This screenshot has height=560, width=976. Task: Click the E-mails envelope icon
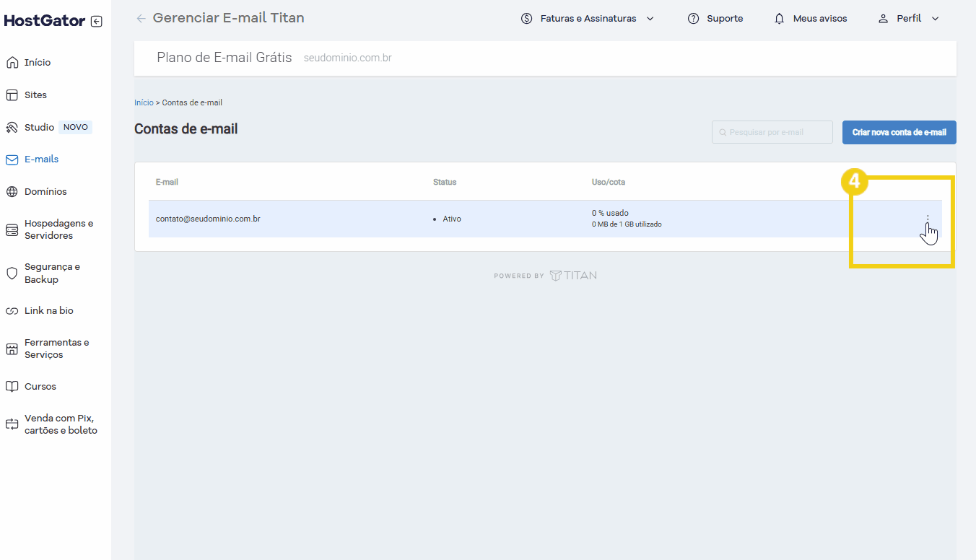tap(12, 159)
